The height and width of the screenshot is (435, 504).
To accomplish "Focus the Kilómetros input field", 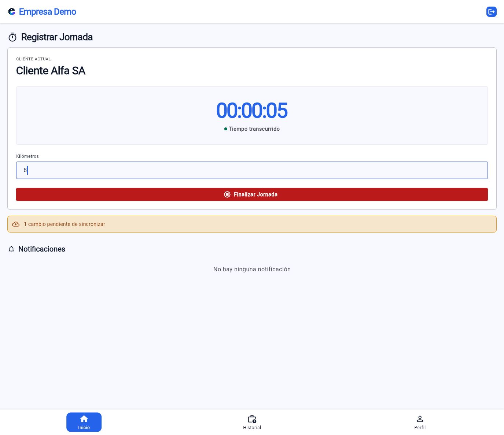I will (x=252, y=170).
